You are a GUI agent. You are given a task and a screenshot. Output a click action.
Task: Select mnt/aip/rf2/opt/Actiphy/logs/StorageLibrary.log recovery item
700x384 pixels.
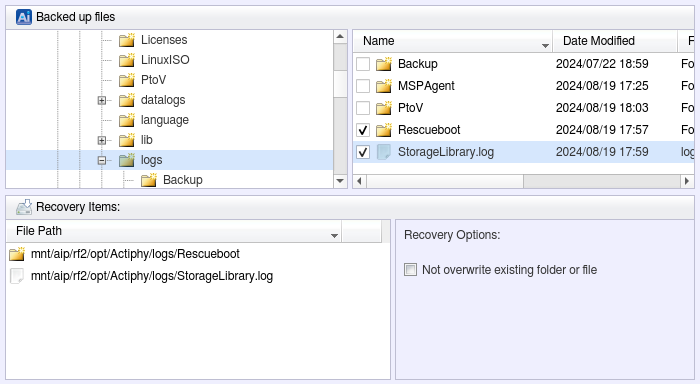click(152, 276)
